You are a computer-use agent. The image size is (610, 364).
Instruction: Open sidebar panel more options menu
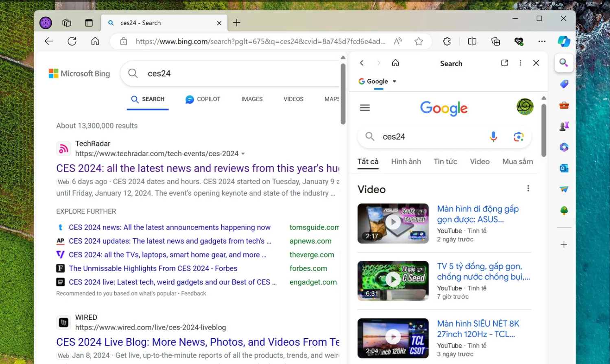click(x=520, y=63)
